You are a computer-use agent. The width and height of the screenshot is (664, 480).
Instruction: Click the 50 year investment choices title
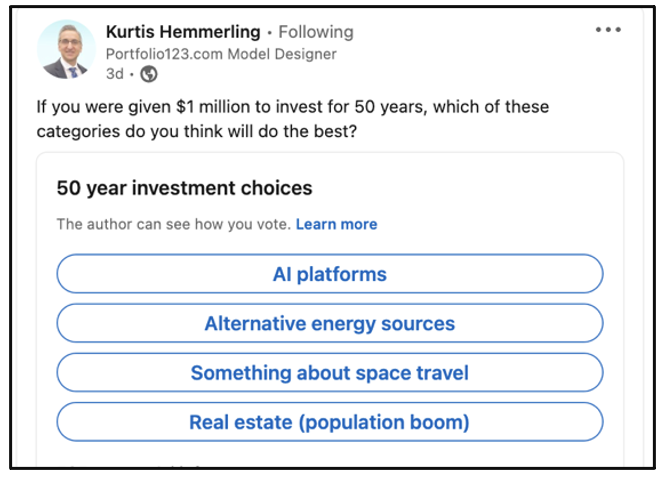coord(184,188)
